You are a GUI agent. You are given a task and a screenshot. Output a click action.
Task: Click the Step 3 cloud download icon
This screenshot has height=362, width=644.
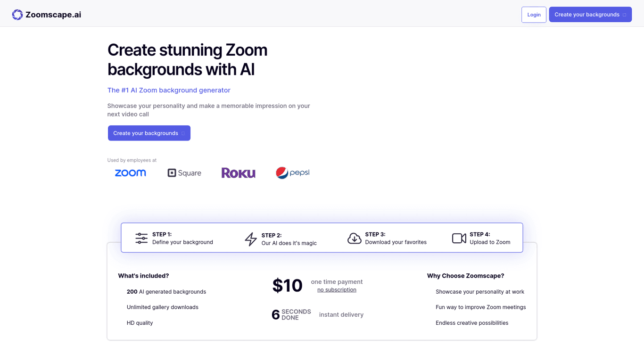[x=354, y=238]
